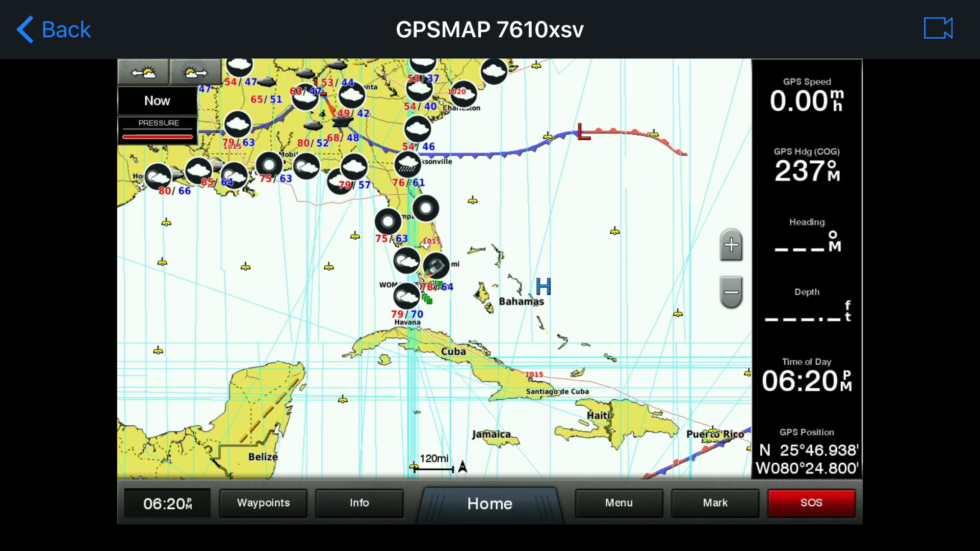Tap the sunny icon with 75/63 near Tampa
Screen dimensions: 980x551
tap(388, 222)
